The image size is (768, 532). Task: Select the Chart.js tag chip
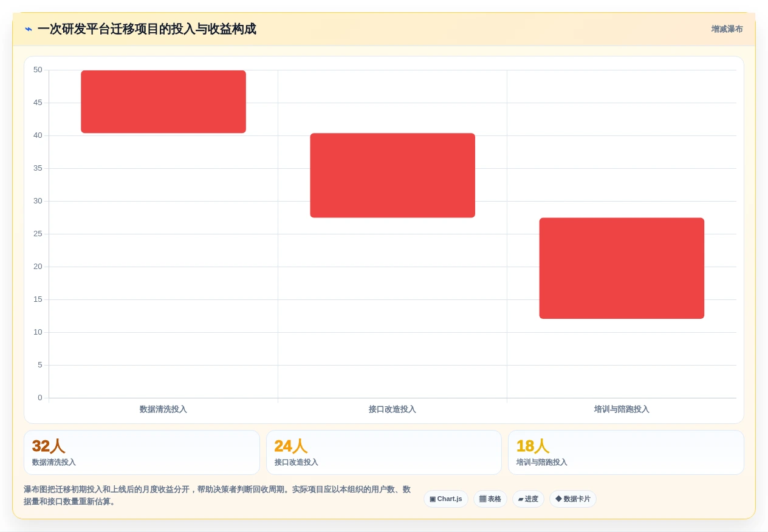(x=446, y=499)
